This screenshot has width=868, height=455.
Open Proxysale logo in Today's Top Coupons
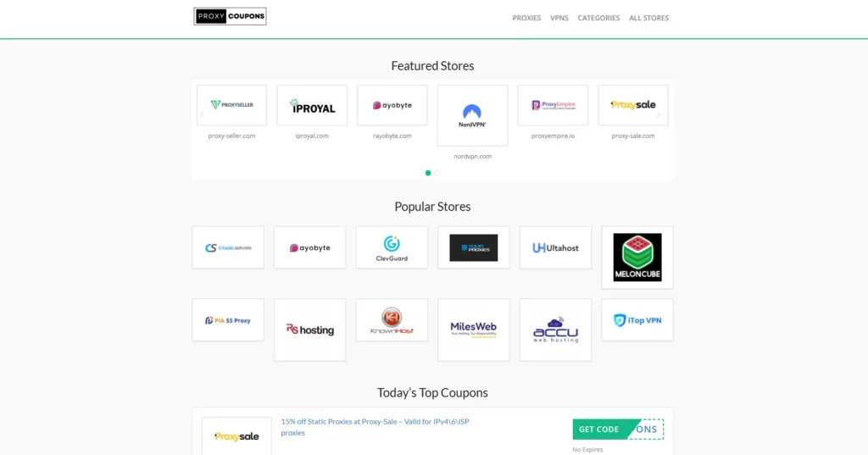(x=237, y=436)
